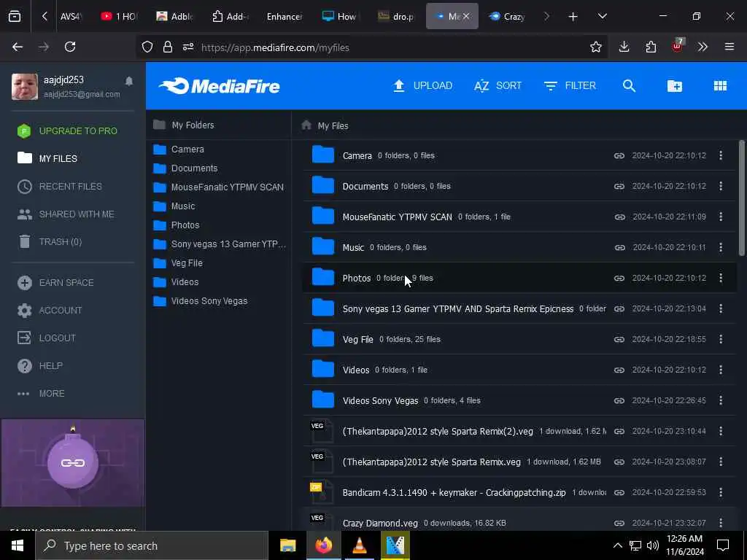This screenshot has height=560, width=747.
Task: Copy share link icon for Documents folder
Action: (x=619, y=186)
